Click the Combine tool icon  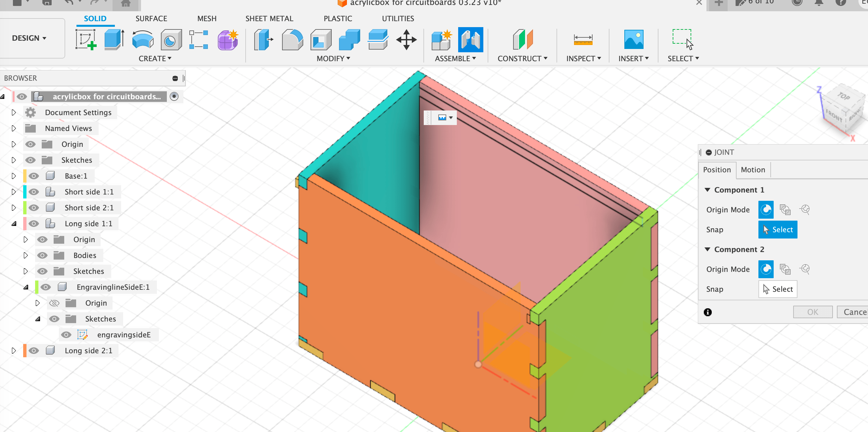[x=350, y=39]
